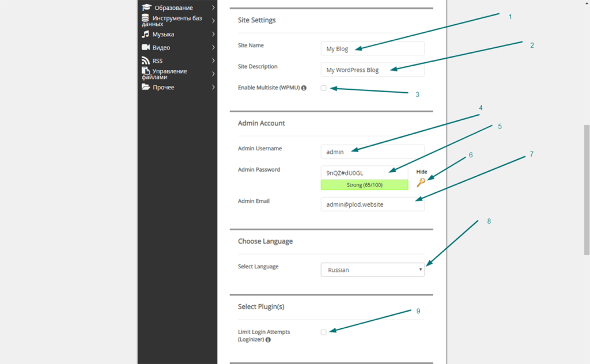Open the Видео sidebar menu
Screen dimensions: 590x364
coord(177,47)
